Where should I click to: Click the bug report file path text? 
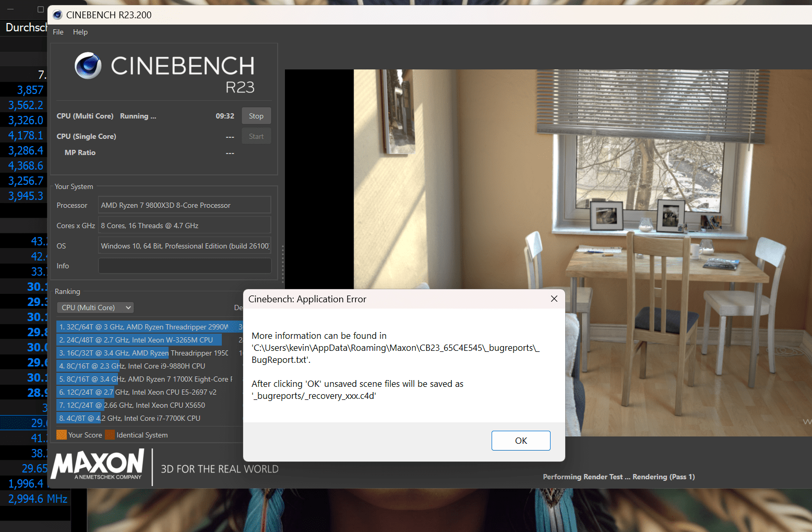coord(396,353)
